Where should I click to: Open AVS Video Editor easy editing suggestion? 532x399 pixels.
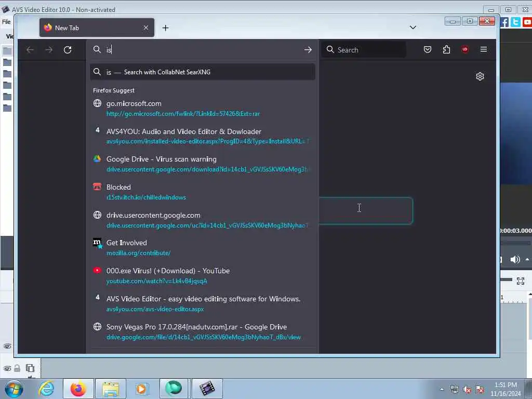point(202,303)
